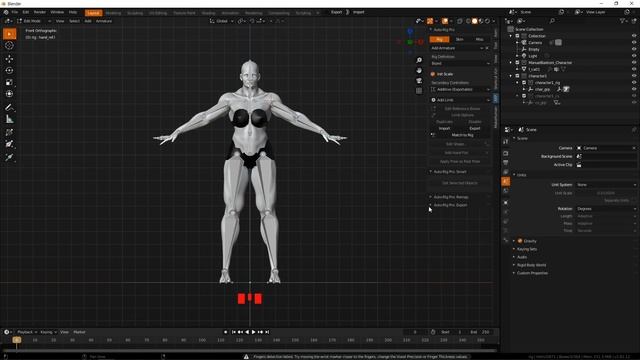Expand the Keying Sets section
640x360 pixels.
coord(527,249)
